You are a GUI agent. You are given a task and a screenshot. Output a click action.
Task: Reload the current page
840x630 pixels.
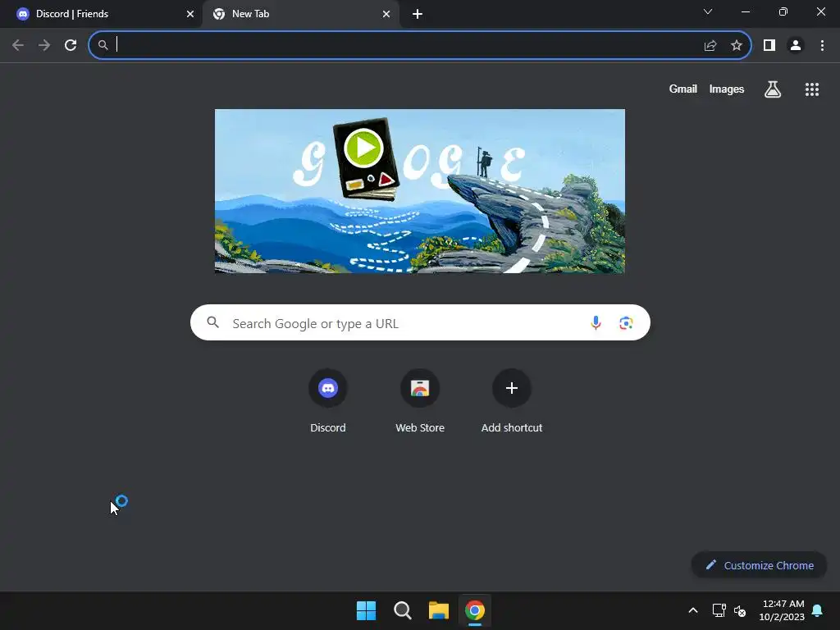pos(71,45)
